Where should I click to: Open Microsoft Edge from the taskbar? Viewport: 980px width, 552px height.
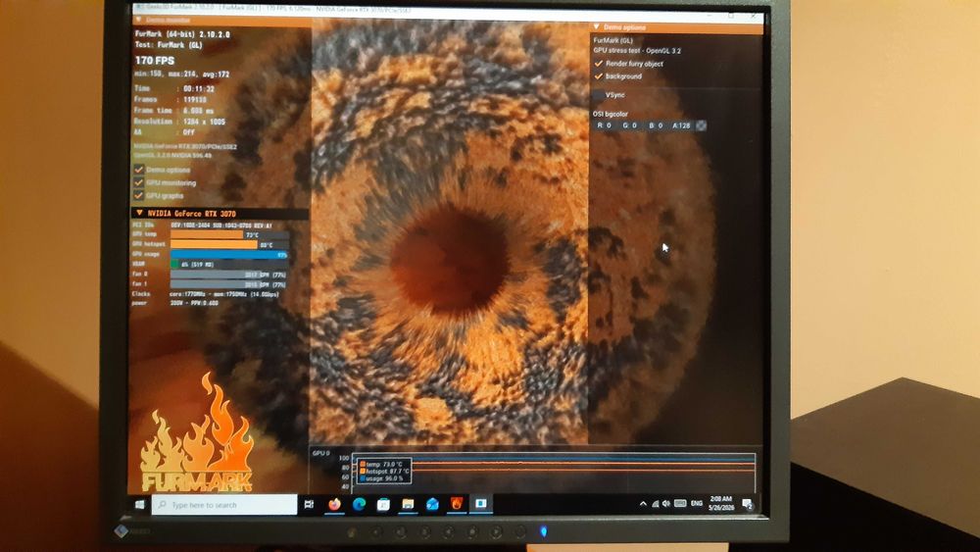click(359, 504)
